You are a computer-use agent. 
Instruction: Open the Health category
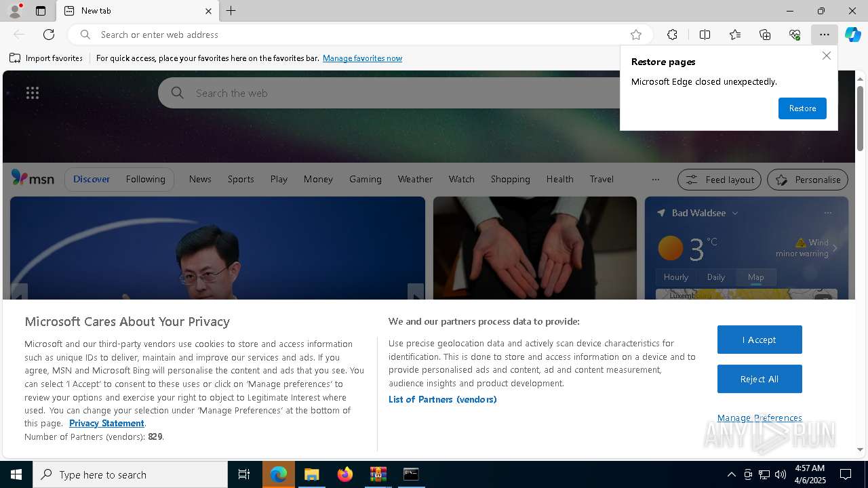click(559, 179)
